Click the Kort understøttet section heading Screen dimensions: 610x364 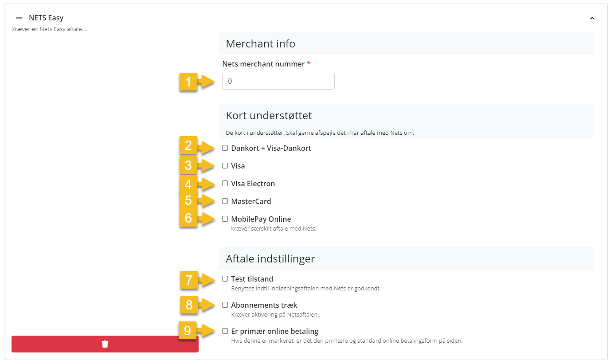tap(269, 115)
